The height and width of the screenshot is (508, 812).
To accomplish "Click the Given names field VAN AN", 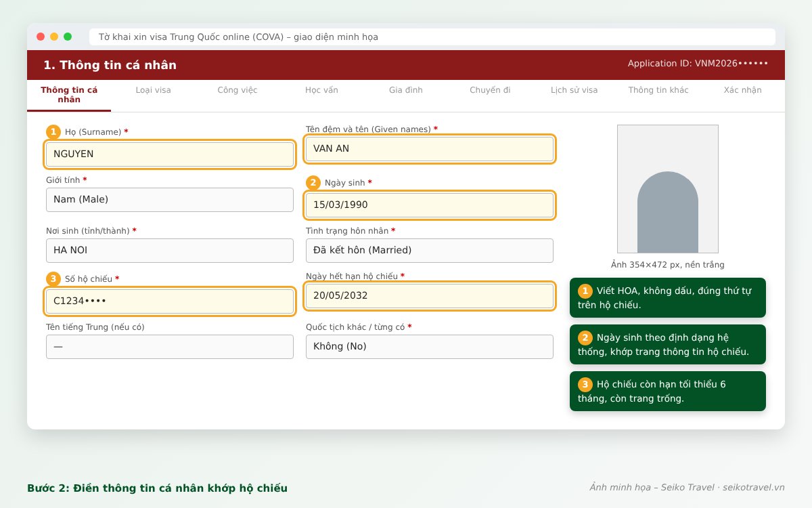I will [430, 148].
